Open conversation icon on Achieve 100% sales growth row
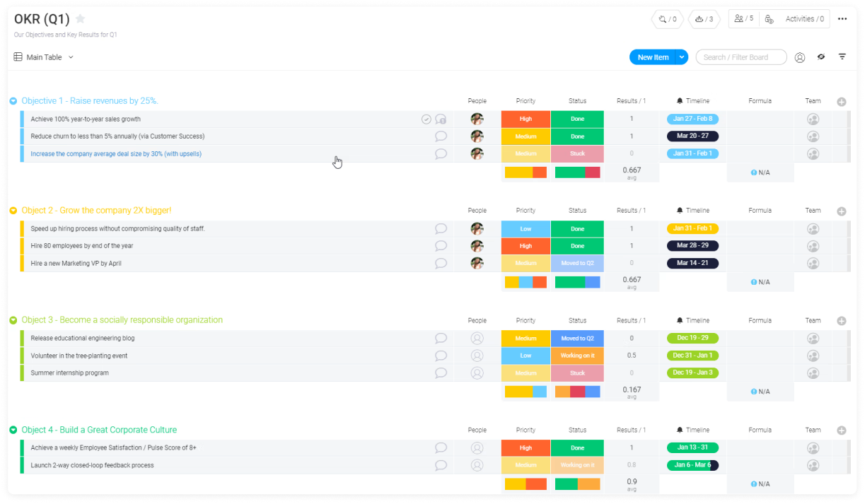Image resolution: width=865 pixels, height=504 pixels. 441,119
